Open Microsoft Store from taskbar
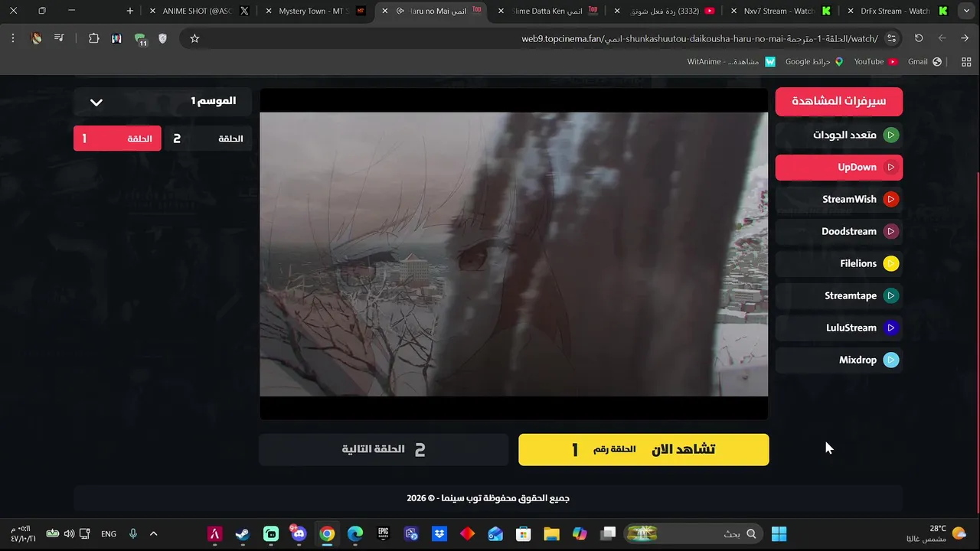This screenshot has width=980, height=551. (x=524, y=533)
